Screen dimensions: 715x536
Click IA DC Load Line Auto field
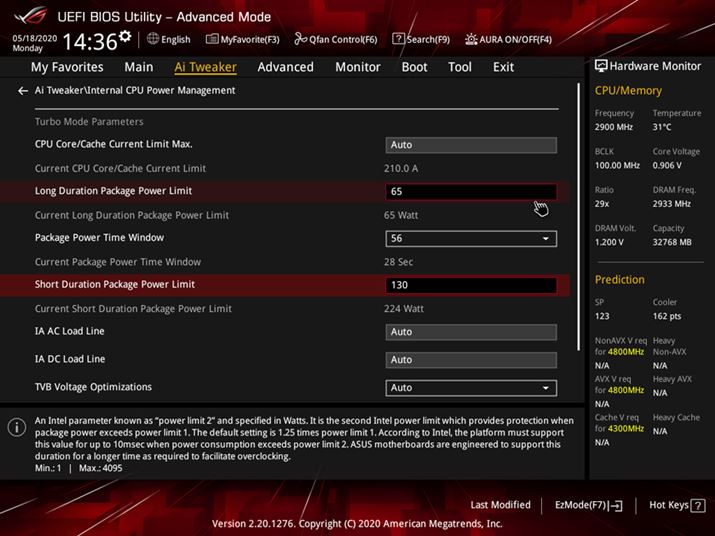click(x=471, y=360)
